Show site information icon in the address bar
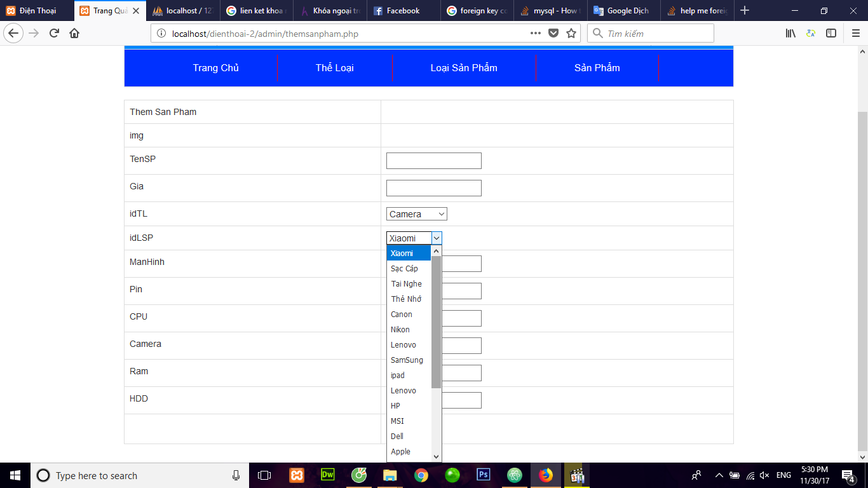868x488 pixels. [x=161, y=34]
